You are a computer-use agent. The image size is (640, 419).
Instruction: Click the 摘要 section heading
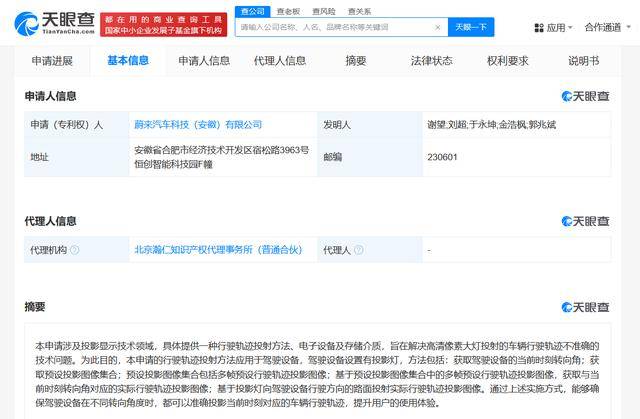[x=35, y=307]
